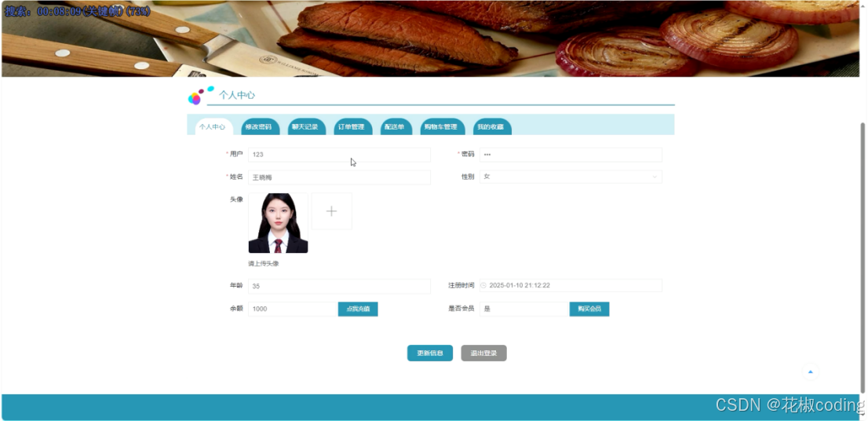Click the colorful bubble logo beside 个人中心
Screen dimensions: 868x421
tap(200, 95)
